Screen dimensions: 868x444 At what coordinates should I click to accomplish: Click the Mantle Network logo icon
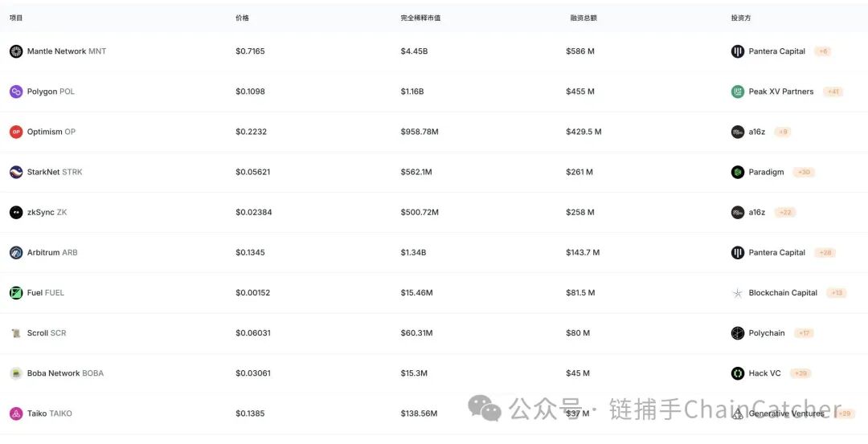(x=16, y=51)
